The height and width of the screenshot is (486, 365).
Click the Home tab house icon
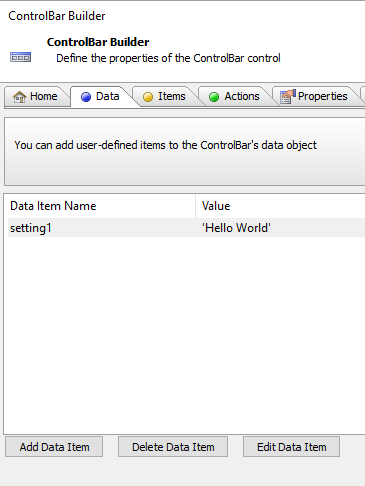(19, 97)
